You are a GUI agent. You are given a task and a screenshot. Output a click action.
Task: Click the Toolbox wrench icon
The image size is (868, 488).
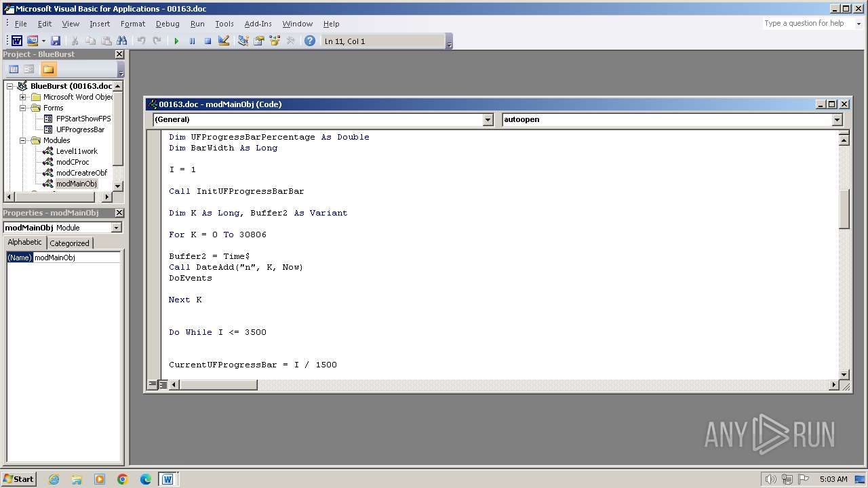click(x=291, y=41)
